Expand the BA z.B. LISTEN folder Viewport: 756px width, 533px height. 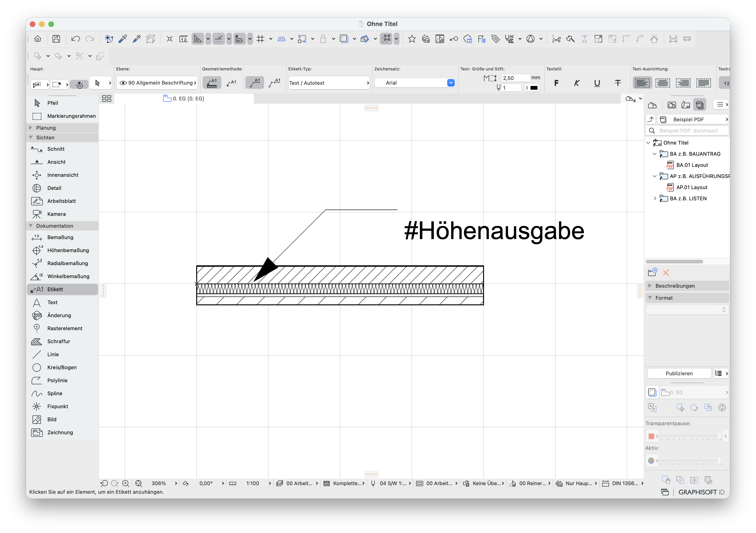(655, 199)
